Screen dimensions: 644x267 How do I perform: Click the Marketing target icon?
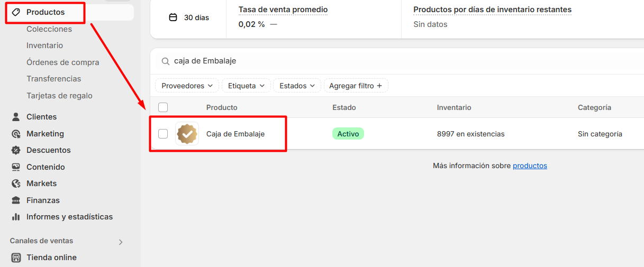(x=16, y=134)
